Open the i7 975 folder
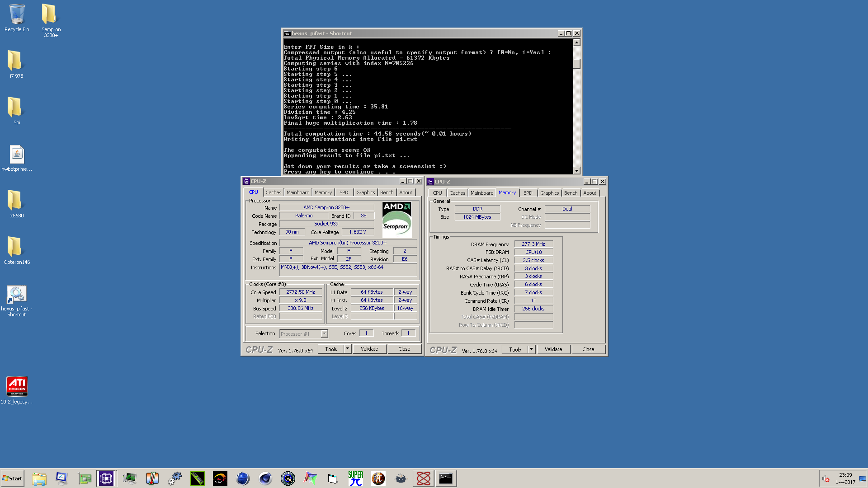The width and height of the screenshot is (868, 488). pos(16,64)
